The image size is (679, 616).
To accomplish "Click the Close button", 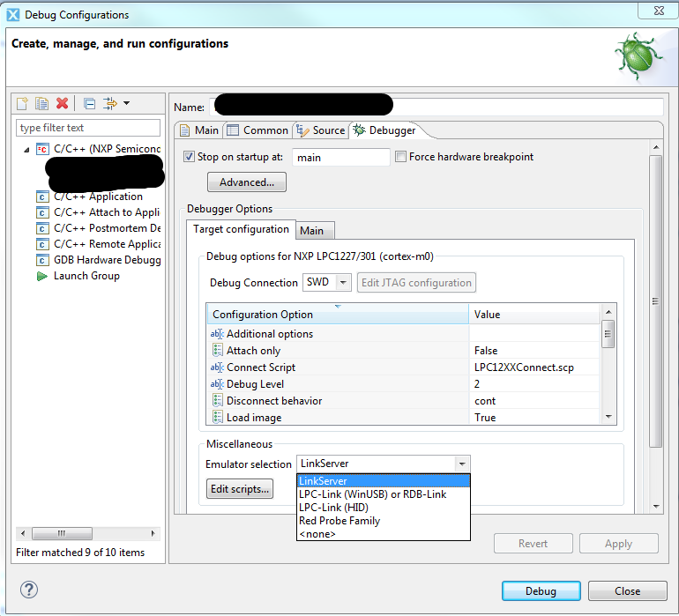I will (628, 591).
